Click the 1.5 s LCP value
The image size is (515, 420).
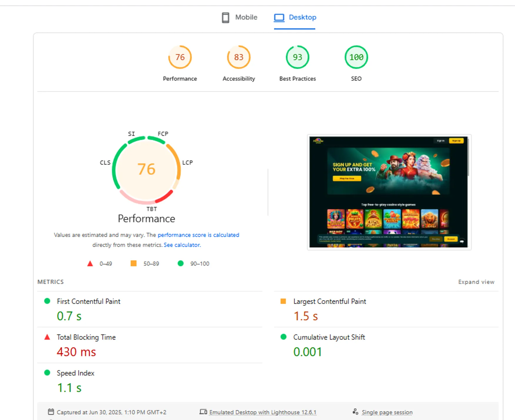[x=306, y=316]
